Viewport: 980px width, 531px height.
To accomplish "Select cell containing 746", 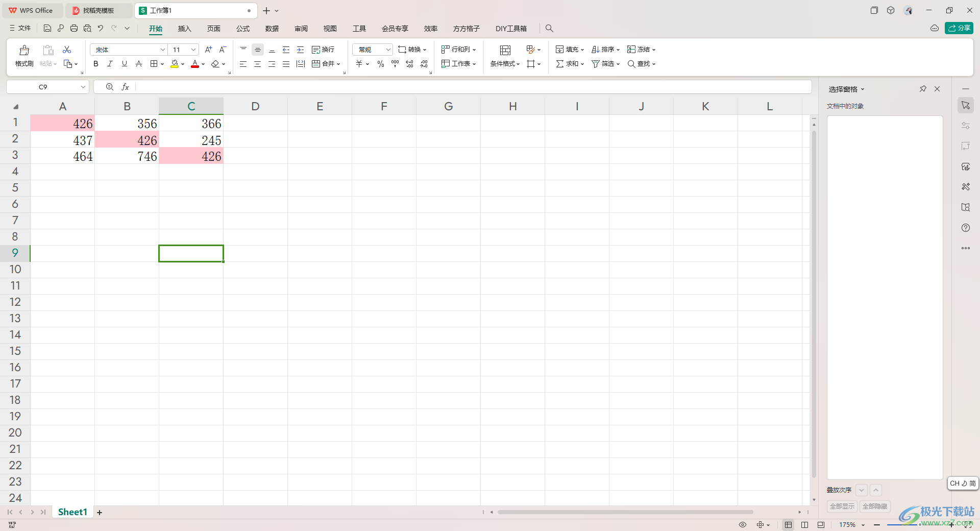I will coord(127,156).
